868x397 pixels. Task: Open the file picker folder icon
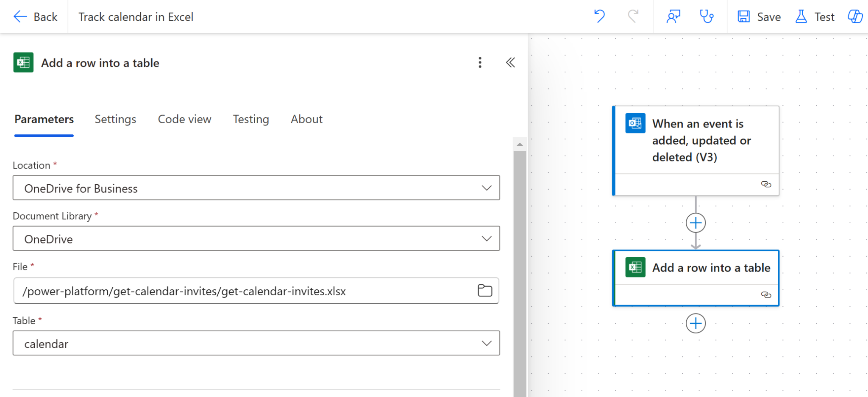[x=485, y=291]
